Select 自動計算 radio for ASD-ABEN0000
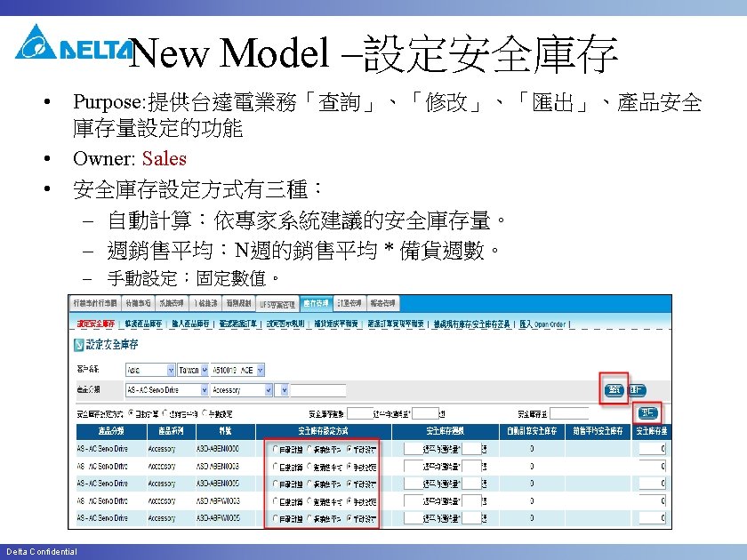 click(x=276, y=449)
